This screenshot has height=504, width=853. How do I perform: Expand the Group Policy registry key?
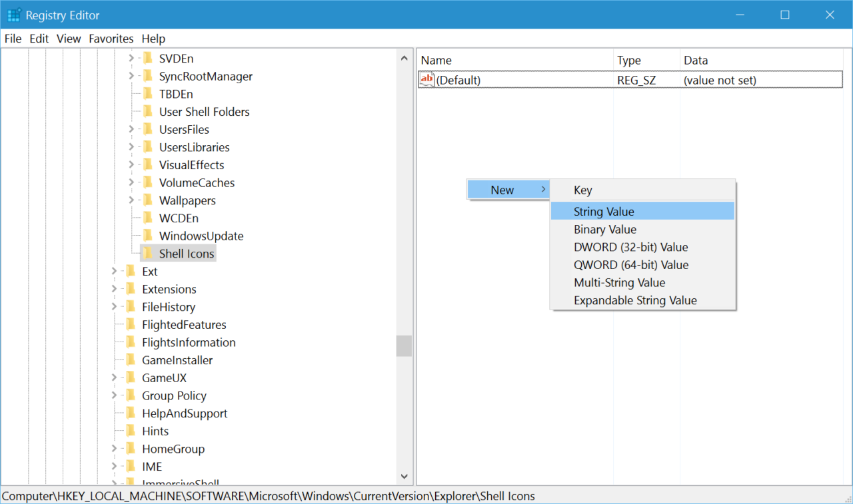pyautogui.click(x=114, y=395)
